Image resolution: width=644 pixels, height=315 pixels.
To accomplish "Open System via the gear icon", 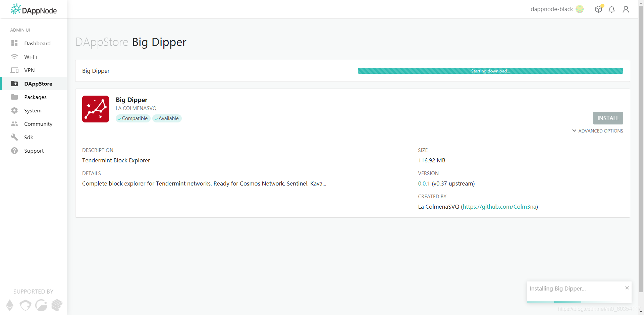I will [x=14, y=110].
